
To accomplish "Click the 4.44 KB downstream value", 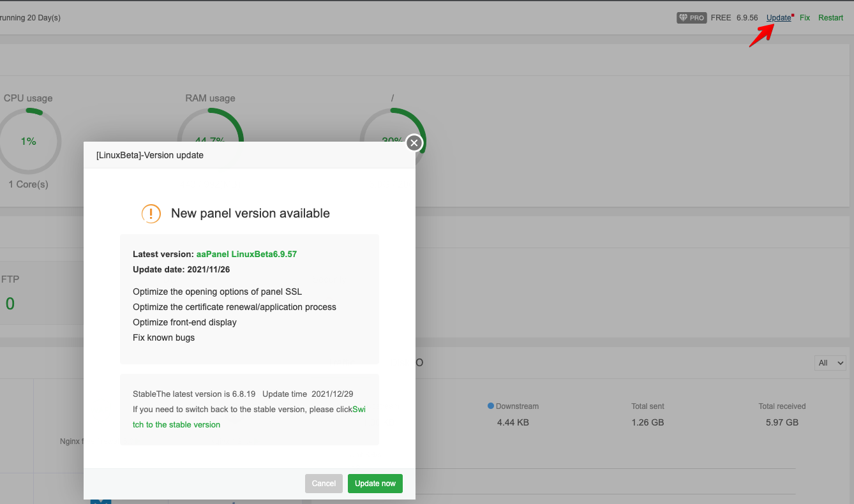I will tap(513, 422).
